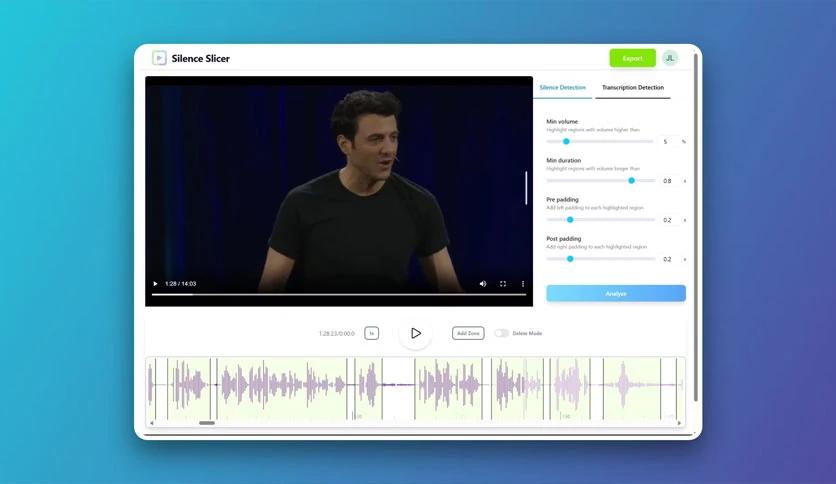Toggle Delete Mode switch

point(501,333)
